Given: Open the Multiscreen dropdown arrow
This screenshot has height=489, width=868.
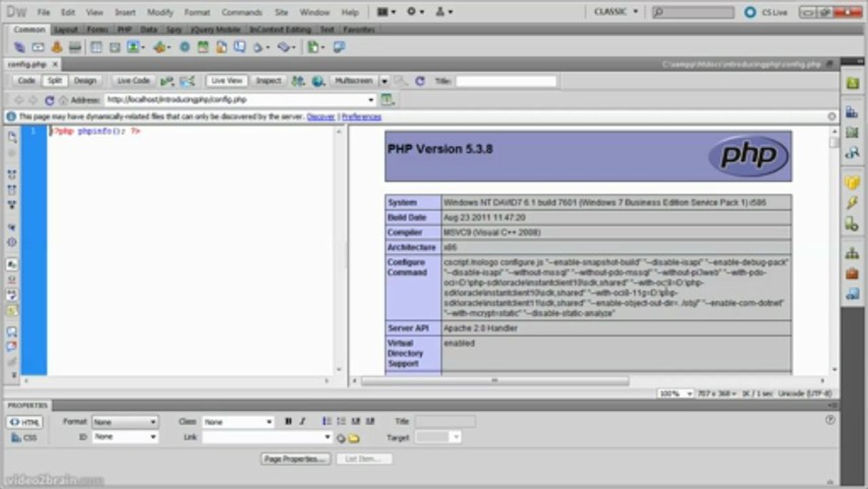Looking at the screenshot, I should 384,81.
